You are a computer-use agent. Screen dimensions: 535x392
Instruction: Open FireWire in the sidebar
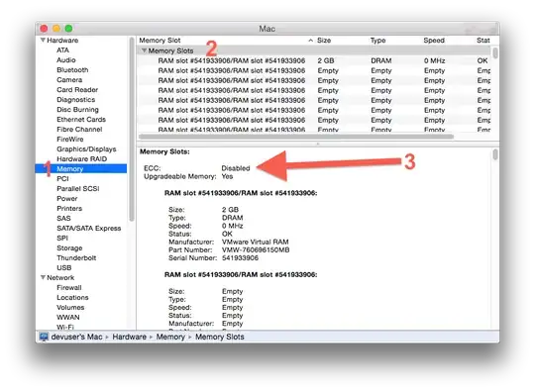click(x=70, y=139)
